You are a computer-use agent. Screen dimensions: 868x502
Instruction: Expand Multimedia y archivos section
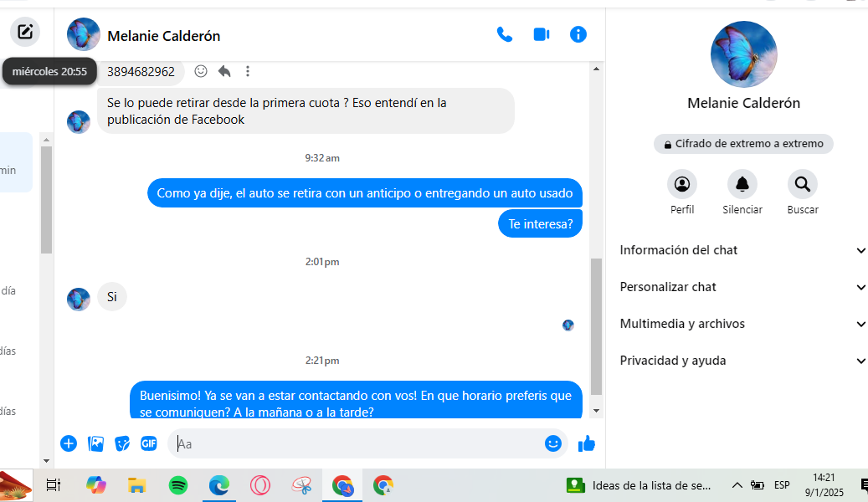[742, 324]
